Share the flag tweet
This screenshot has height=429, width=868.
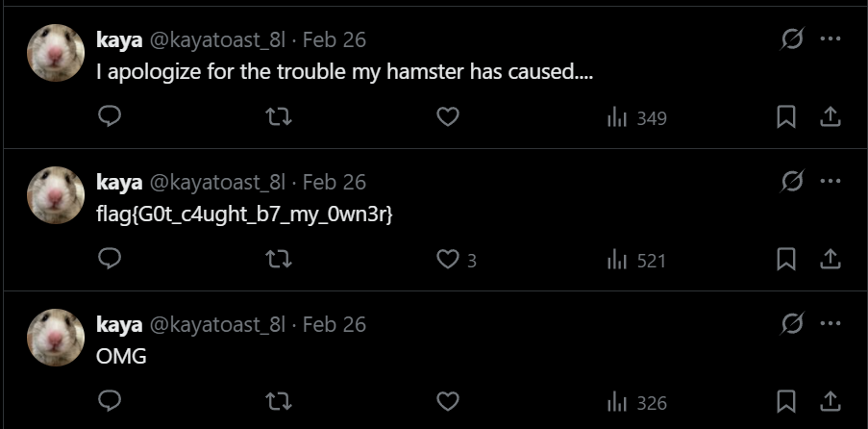830,260
